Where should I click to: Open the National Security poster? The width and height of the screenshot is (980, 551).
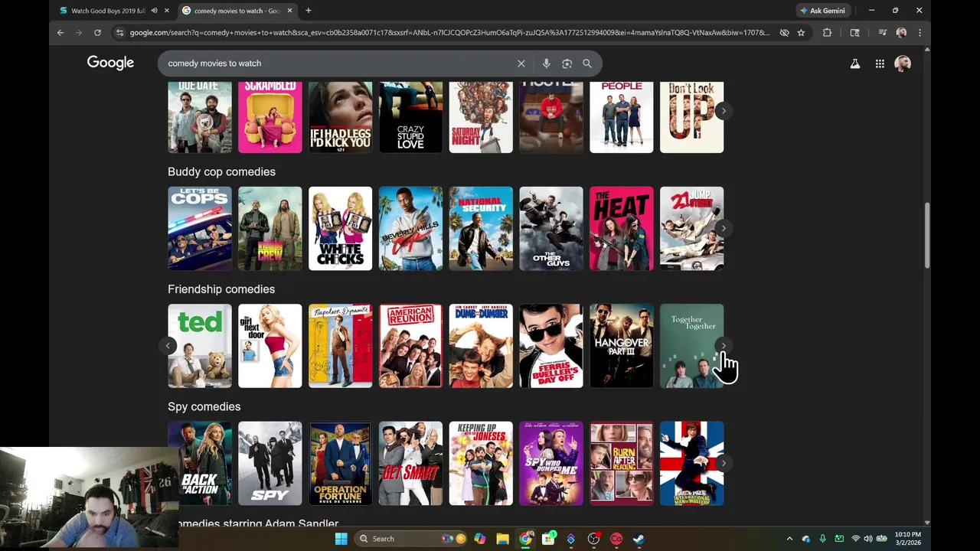click(x=481, y=228)
